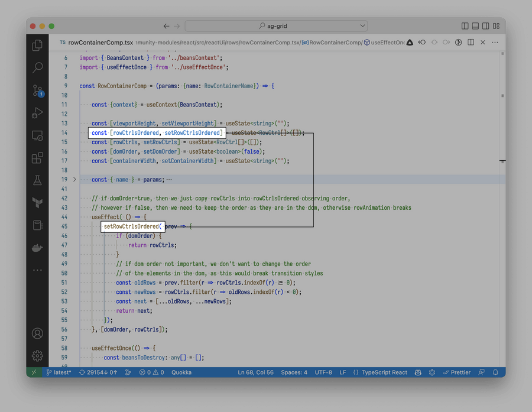Image resolution: width=532 pixels, height=412 pixels.
Task: Click the Accounts icon
Action: point(37,333)
